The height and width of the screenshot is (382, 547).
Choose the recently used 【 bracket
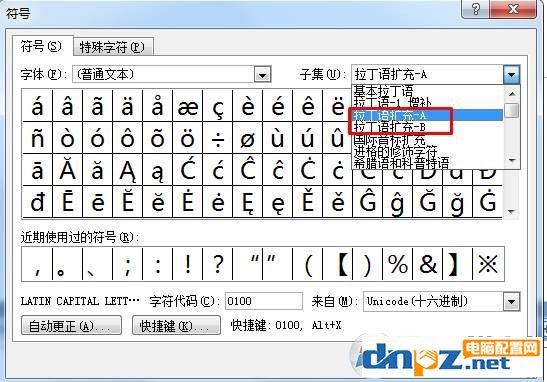pos(338,264)
